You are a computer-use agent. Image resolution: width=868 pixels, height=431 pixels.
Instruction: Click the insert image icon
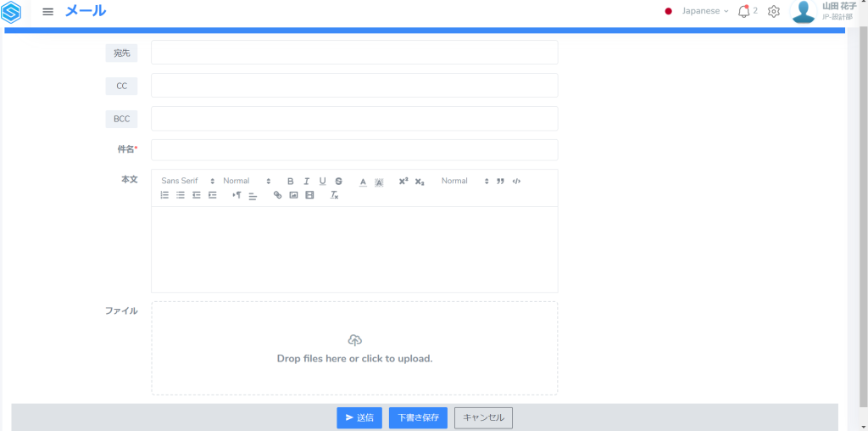click(293, 195)
